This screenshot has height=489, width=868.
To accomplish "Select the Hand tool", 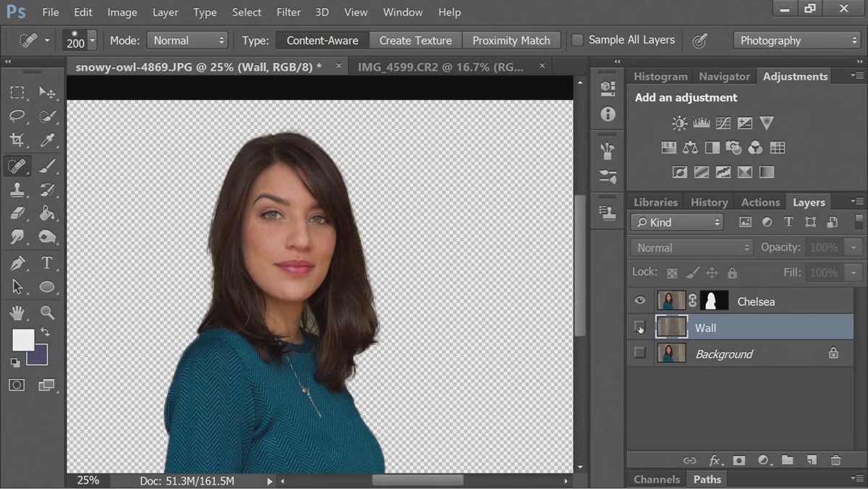I will 17,312.
